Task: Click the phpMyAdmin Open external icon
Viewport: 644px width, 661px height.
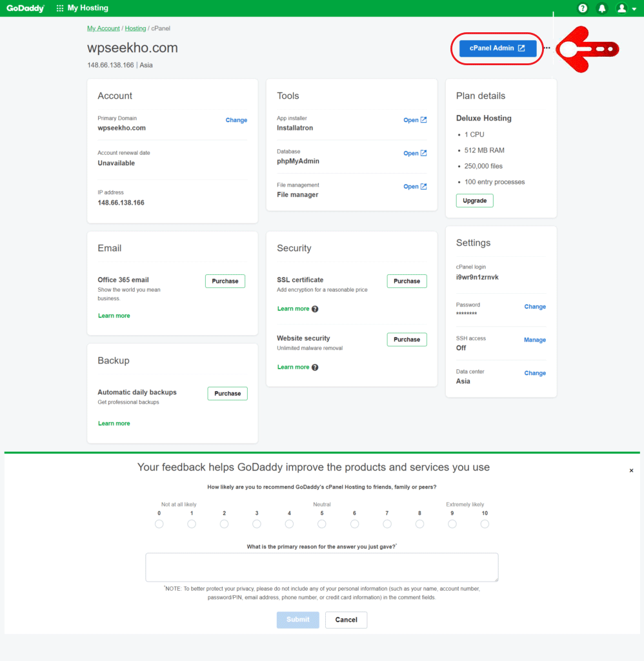Action: 423,153
